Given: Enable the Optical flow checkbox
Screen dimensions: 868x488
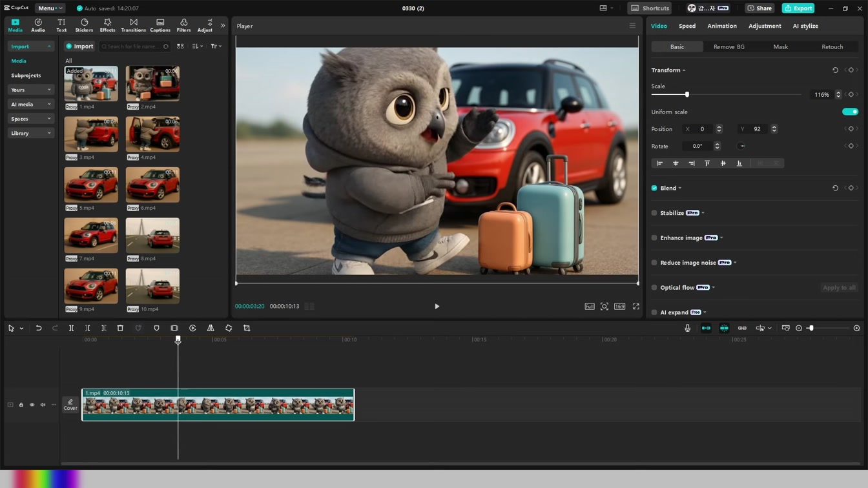Looking at the screenshot, I should [654, 288].
